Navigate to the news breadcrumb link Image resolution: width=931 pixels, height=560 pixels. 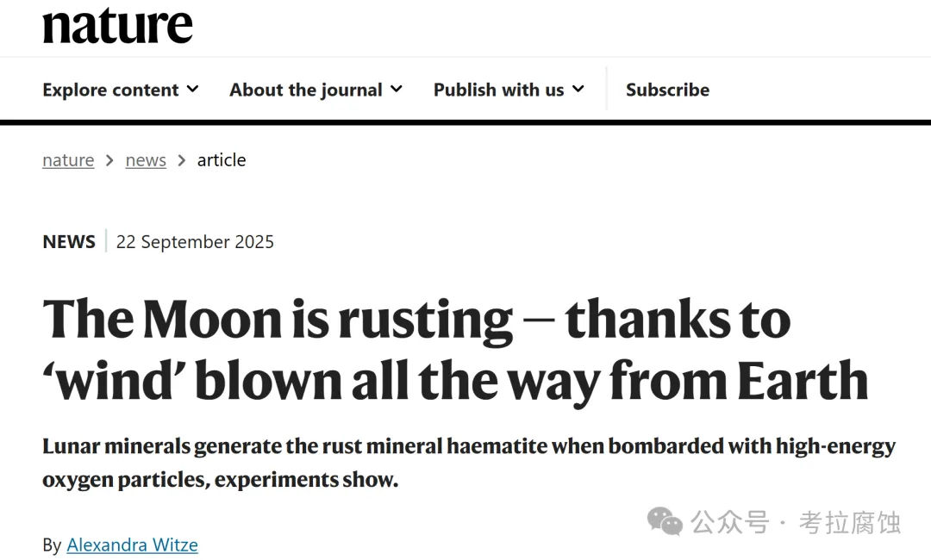point(146,160)
